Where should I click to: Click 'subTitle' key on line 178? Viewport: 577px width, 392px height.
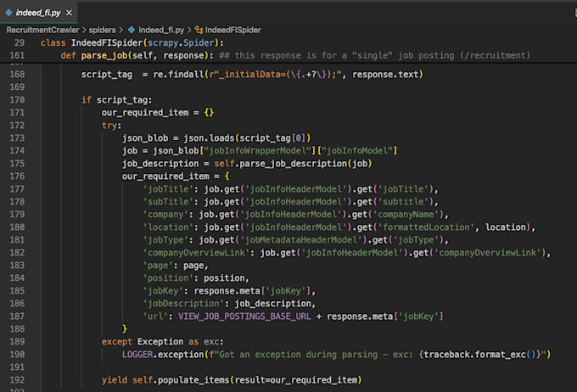click(168, 202)
